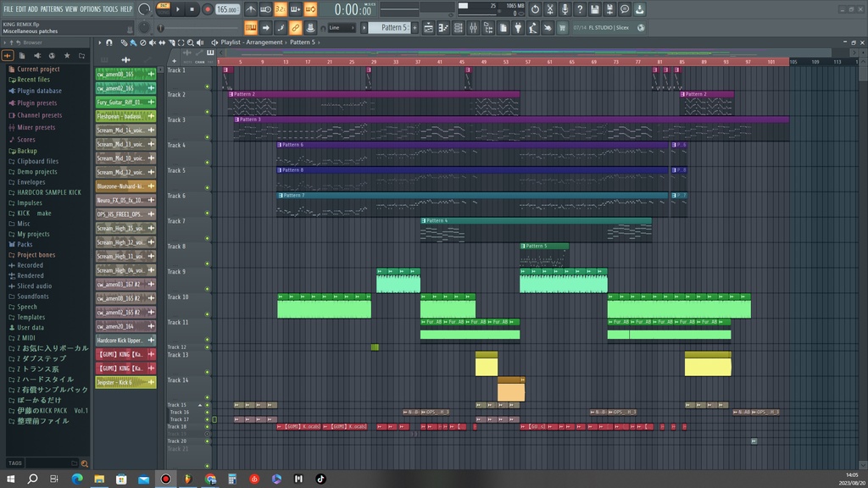The height and width of the screenshot is (488, 868).
Task: Open the TOOLS menu
Action: (110, 8)
